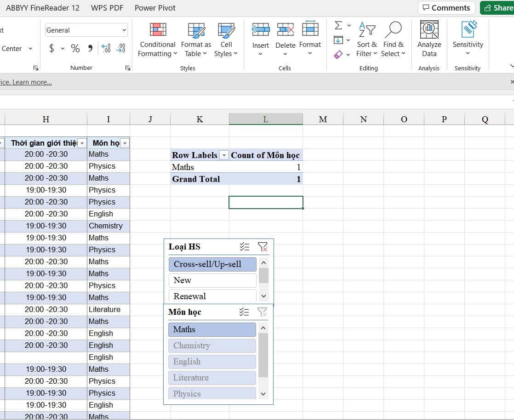Click the Clear eraser icon
This screenshot has width=514, height=420.
338,54
